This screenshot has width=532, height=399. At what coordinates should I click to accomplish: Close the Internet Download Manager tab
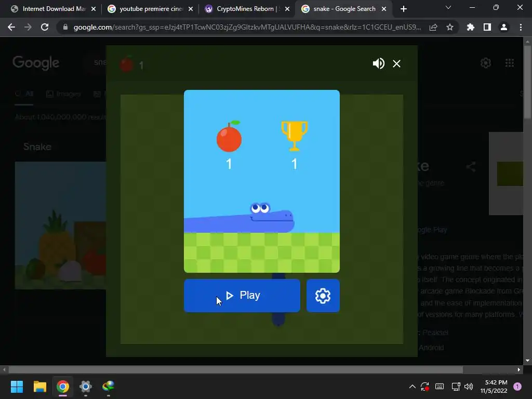coord(94,9)
